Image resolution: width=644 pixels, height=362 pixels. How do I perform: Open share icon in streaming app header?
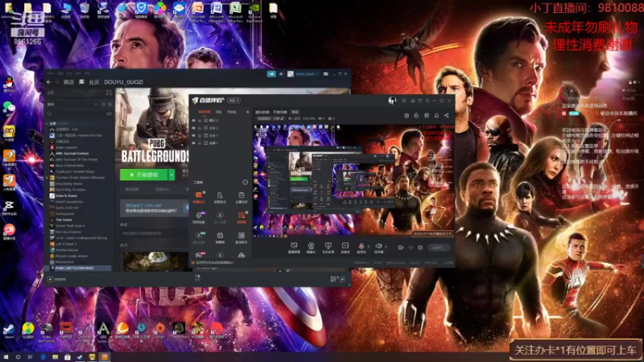point(447,115)
